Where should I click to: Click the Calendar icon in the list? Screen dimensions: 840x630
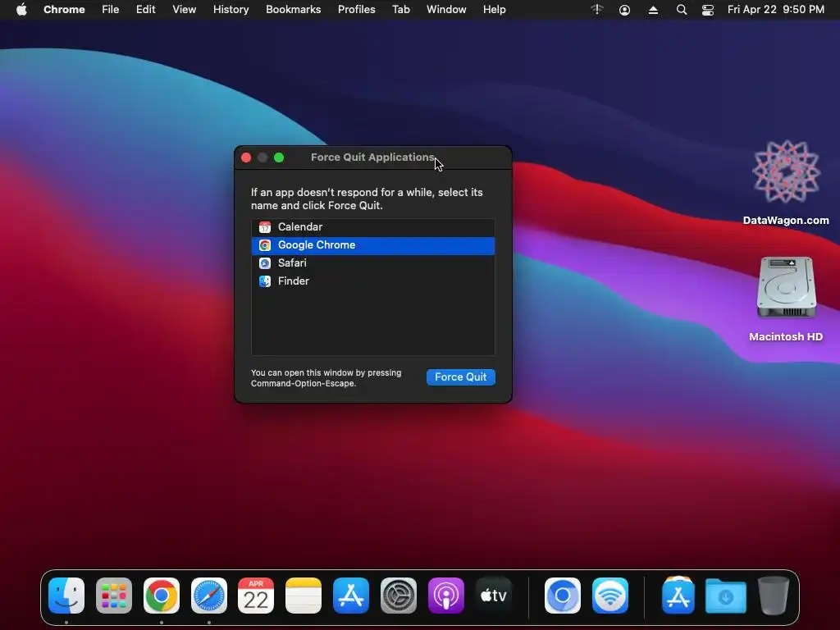(x=265, y=227)
